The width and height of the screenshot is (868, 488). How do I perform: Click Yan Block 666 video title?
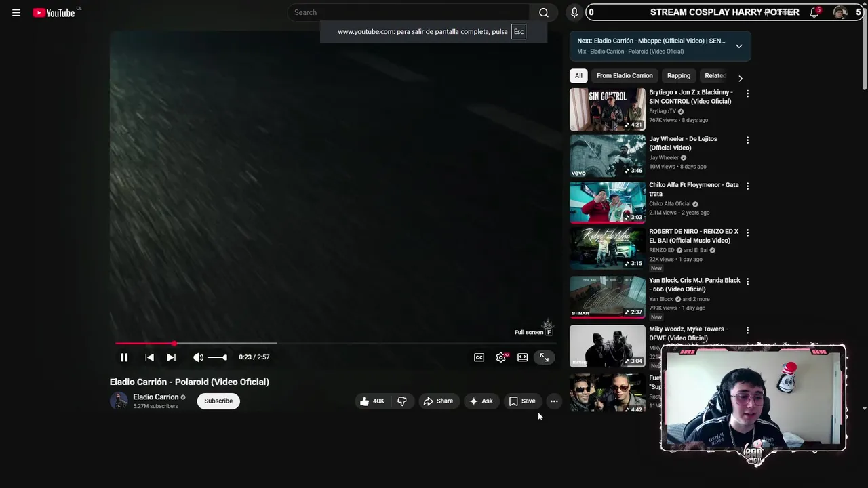click(694, 285)
